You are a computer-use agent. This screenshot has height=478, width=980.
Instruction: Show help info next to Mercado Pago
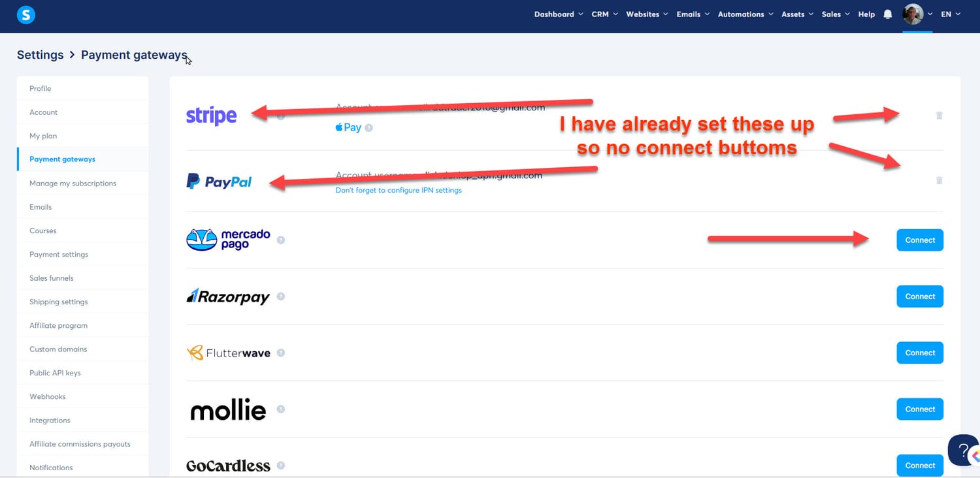click(x=281, y=240)
